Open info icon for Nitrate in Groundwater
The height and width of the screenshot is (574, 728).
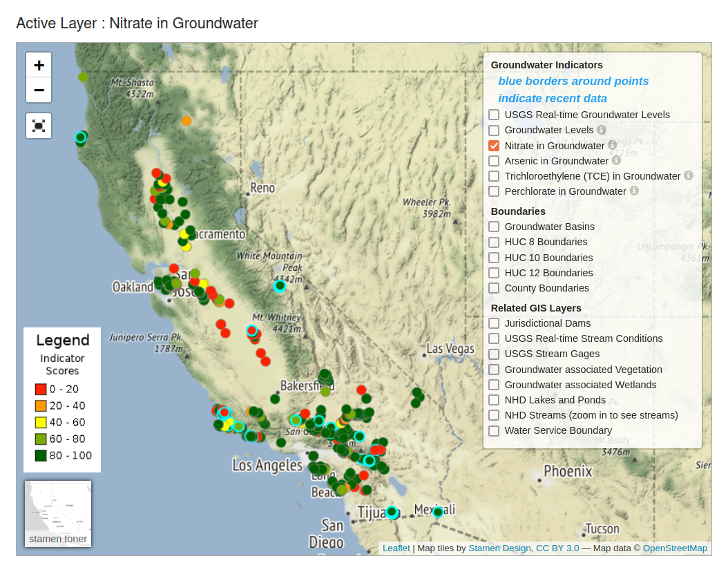click(612, 145)
